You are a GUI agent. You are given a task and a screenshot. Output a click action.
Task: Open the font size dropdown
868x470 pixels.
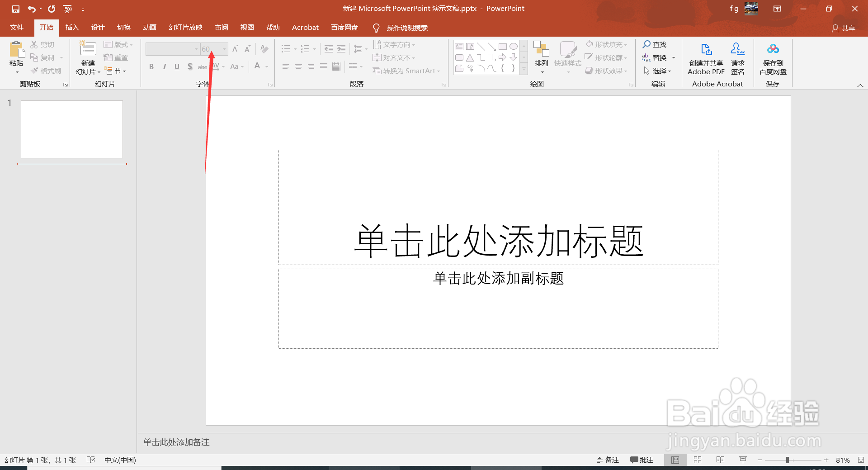223,49
